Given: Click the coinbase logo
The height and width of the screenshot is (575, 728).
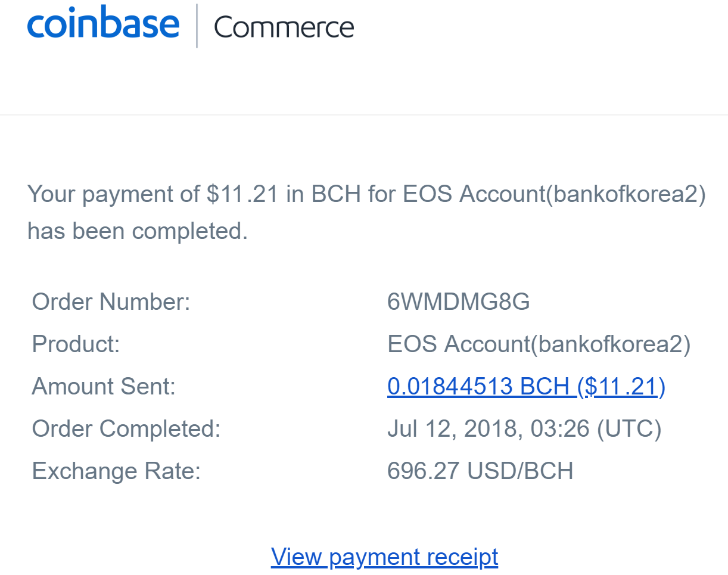Looking at the screenshot, I should coord(103,24).
